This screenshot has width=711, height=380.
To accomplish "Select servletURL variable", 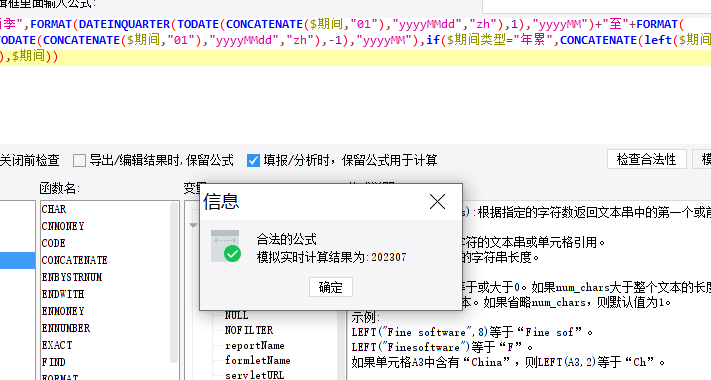I will click(x=254, y=375).
